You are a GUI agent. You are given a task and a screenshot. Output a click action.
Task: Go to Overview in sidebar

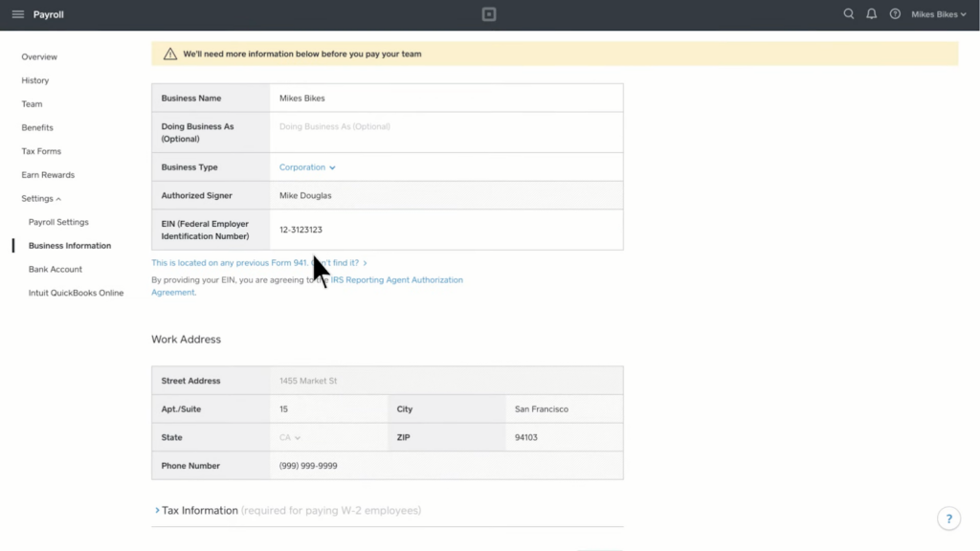tap(39, 56)
